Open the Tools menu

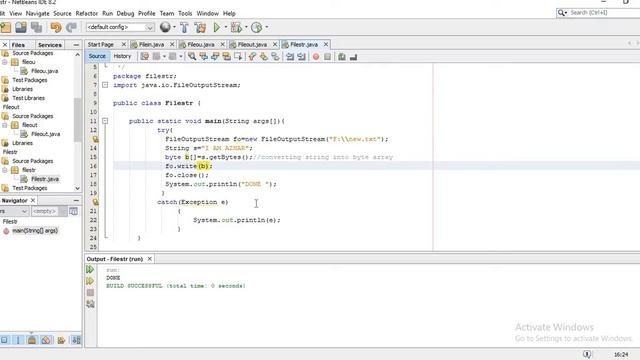click(x=185, y=13)
